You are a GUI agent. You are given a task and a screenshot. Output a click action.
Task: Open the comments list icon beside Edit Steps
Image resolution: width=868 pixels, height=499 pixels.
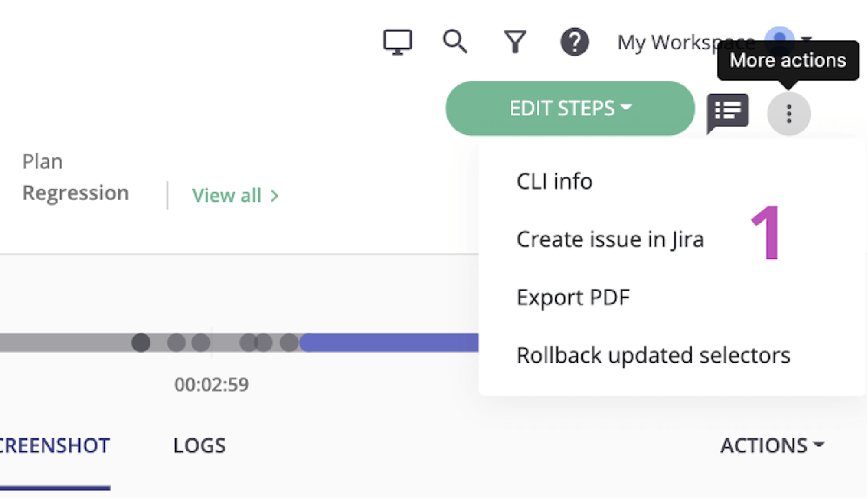pos(728,112)
